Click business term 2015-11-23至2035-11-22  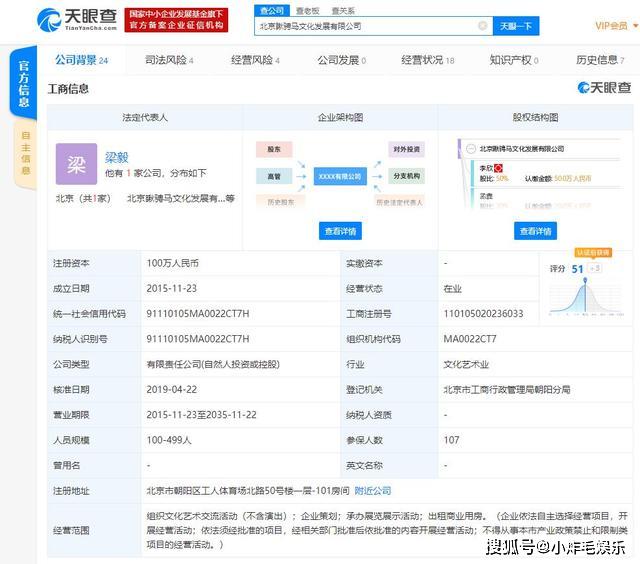[202, 415]
